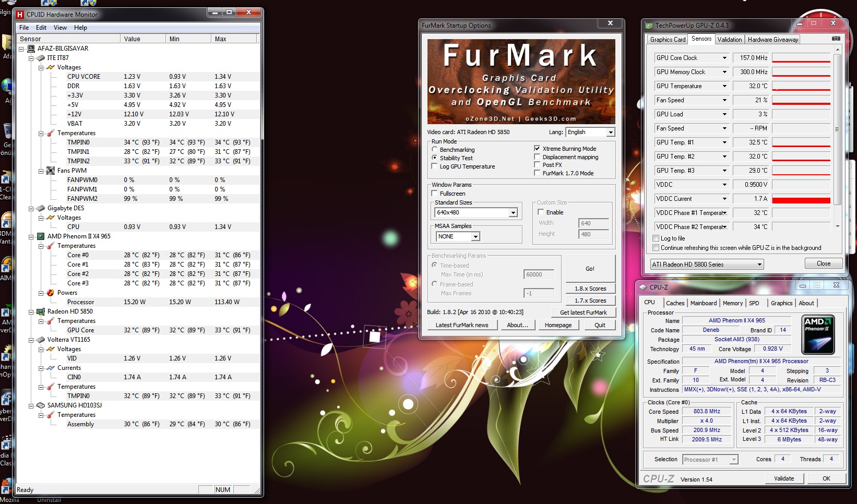857x504 pixels.
Task: Click the Currents icon under Volterra VT1165
Action: [x=51, y=368]
